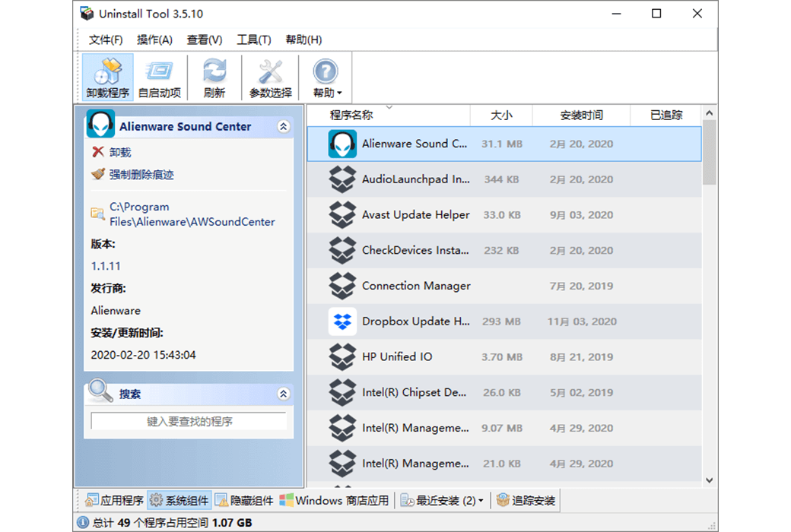Click the magnifier 搜索 icon
The height and width of the screenshot is (532, 791).
click(x=100, y=391)
